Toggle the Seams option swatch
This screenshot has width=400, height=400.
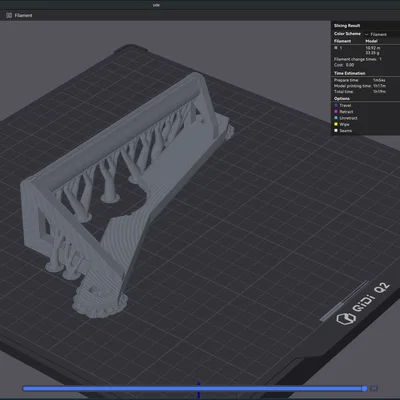(336, 131)
